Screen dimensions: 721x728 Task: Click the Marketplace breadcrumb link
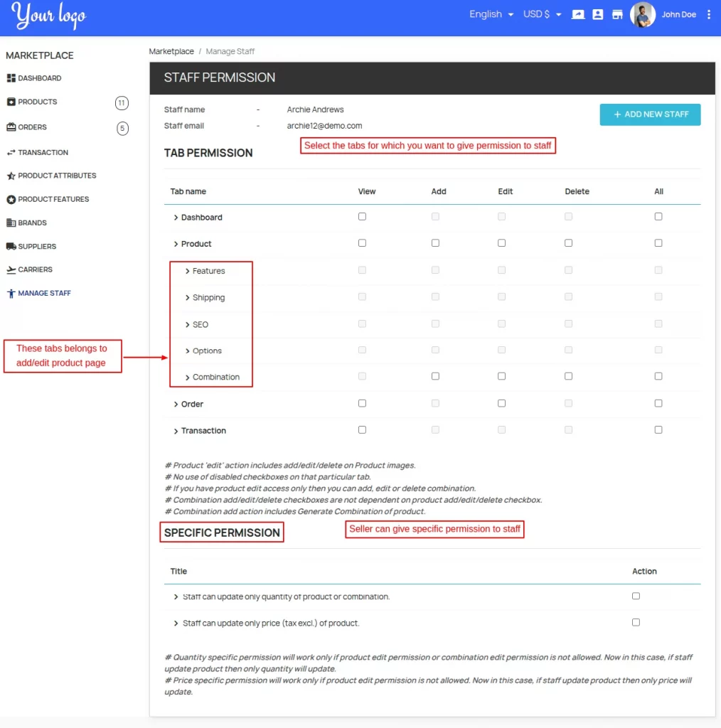171,51
